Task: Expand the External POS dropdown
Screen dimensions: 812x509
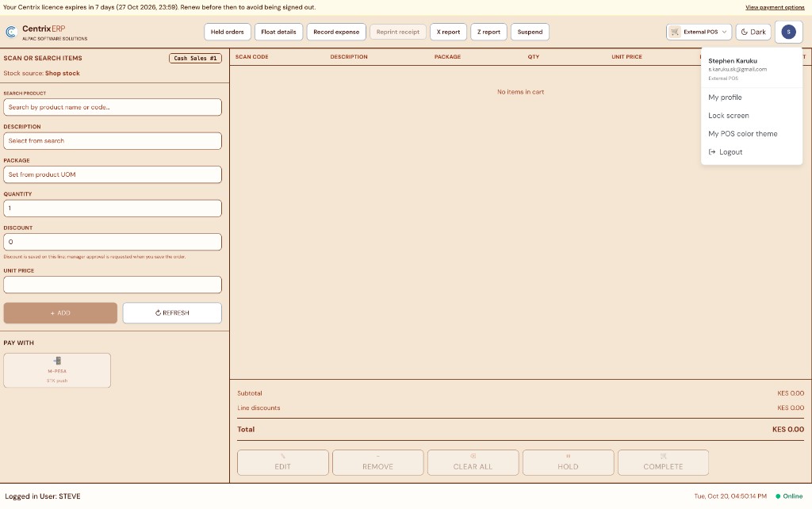Action: 699,32
